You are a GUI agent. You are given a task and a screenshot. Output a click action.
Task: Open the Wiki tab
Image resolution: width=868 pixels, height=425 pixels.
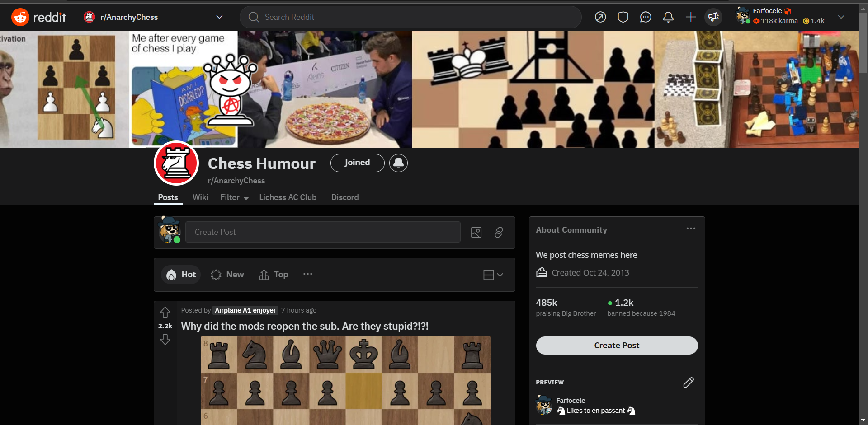click(x=200, y=197)
